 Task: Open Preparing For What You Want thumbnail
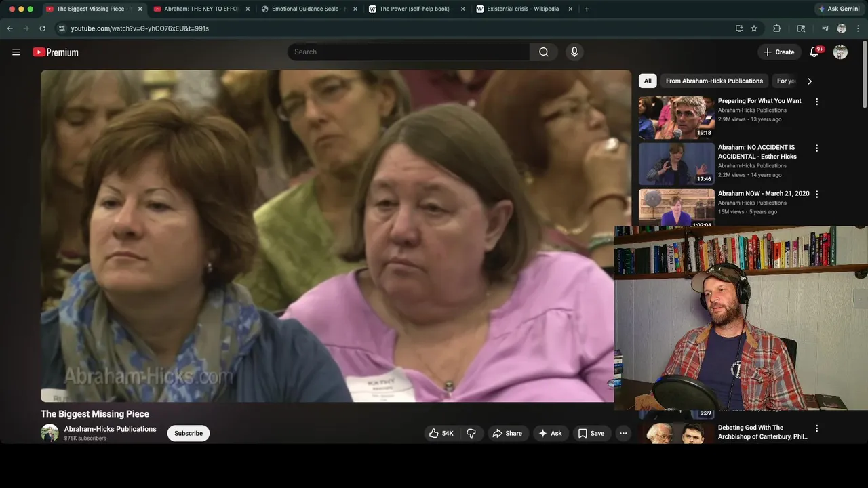point(677,117)
